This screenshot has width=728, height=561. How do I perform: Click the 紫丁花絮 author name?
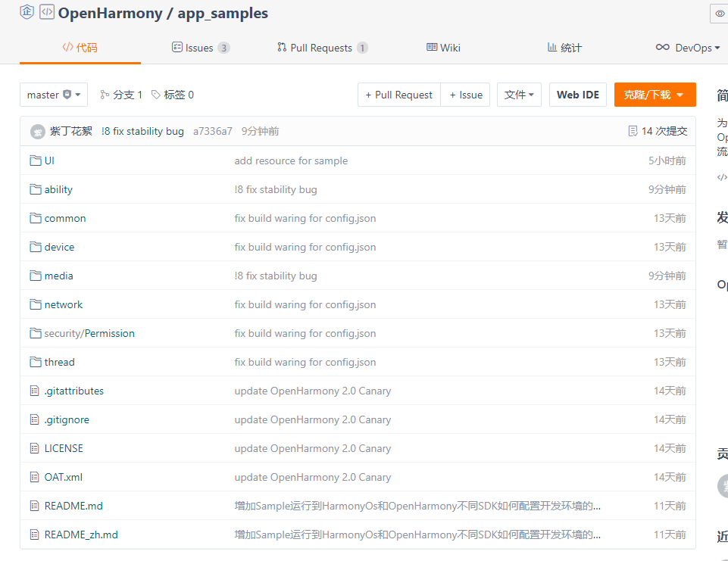click(71, 131)
